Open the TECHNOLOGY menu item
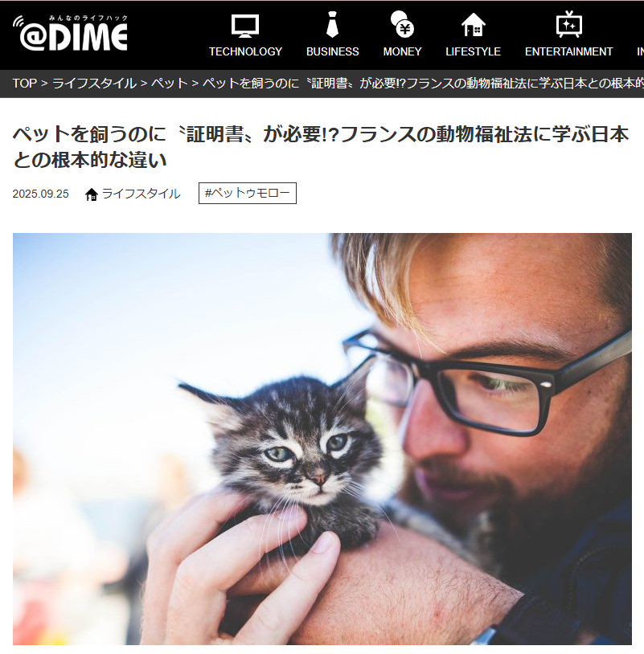Screen dimensions: 644x654 [x=245, y=51]
